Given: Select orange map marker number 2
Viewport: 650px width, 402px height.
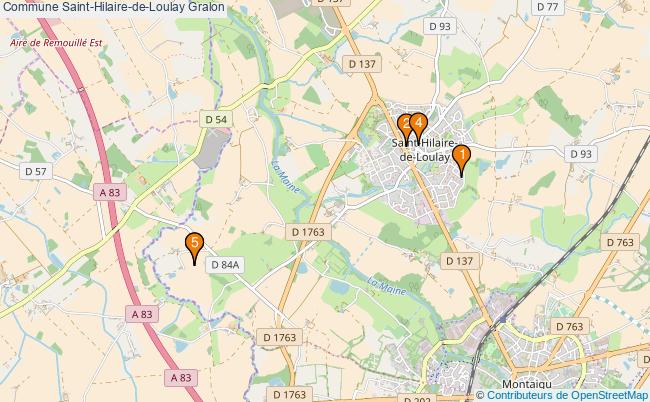Looking at the screenshot, I should [405, 128].
